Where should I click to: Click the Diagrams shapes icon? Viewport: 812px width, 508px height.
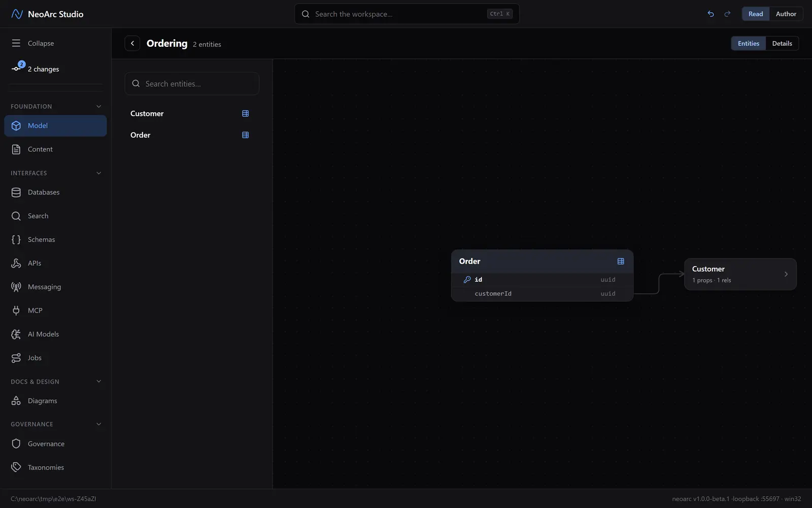tap(16, 401)
